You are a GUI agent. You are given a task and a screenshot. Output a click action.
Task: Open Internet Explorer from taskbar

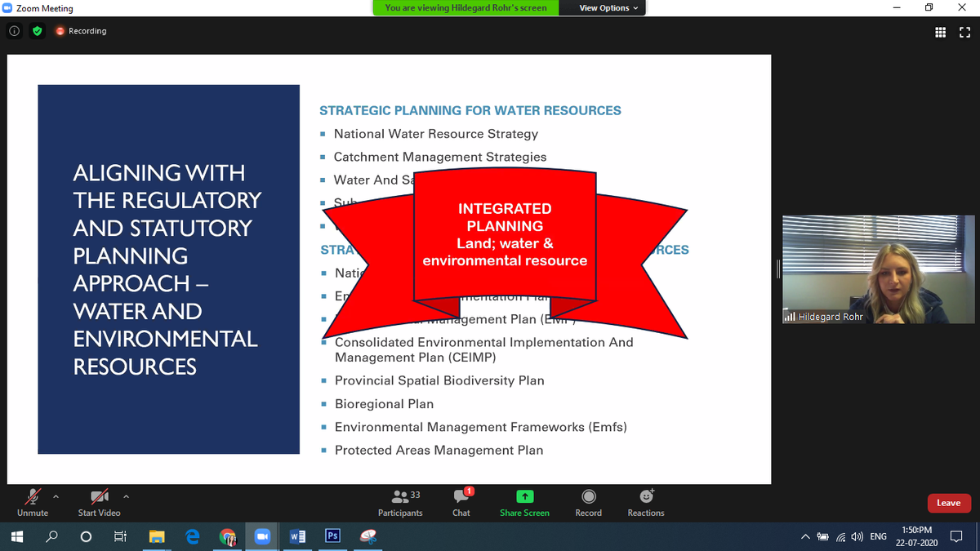[193, 536]
